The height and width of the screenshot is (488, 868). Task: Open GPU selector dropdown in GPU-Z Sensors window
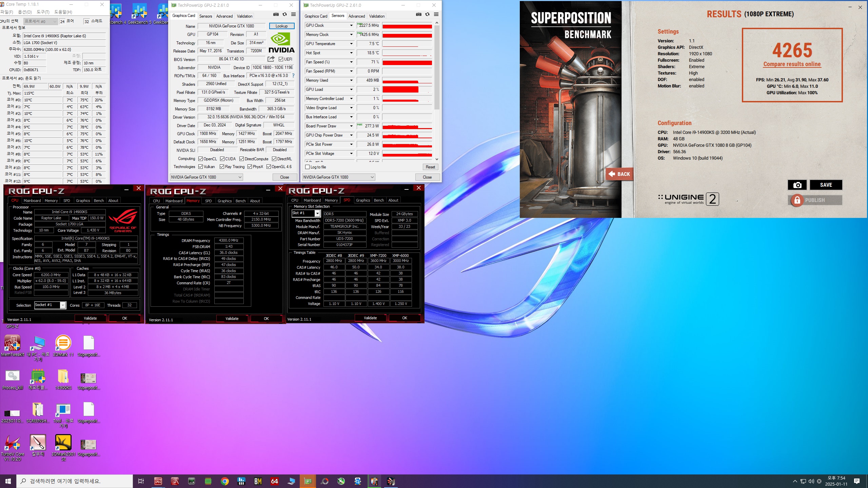(x=338, y=177)
